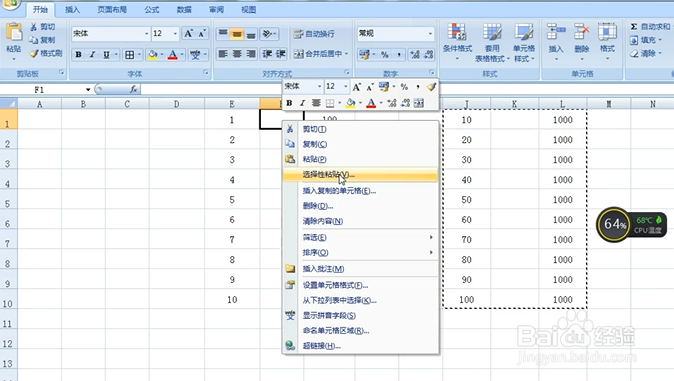Set ribbon top vertical alignment
This screenshot has width=674, height=381.
pos(223,34)
